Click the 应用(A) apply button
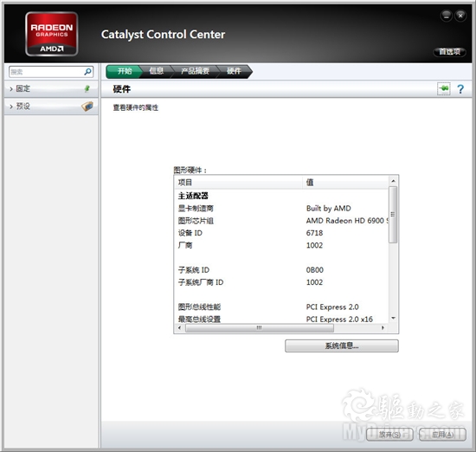The image size is (476, 452). 442,435
